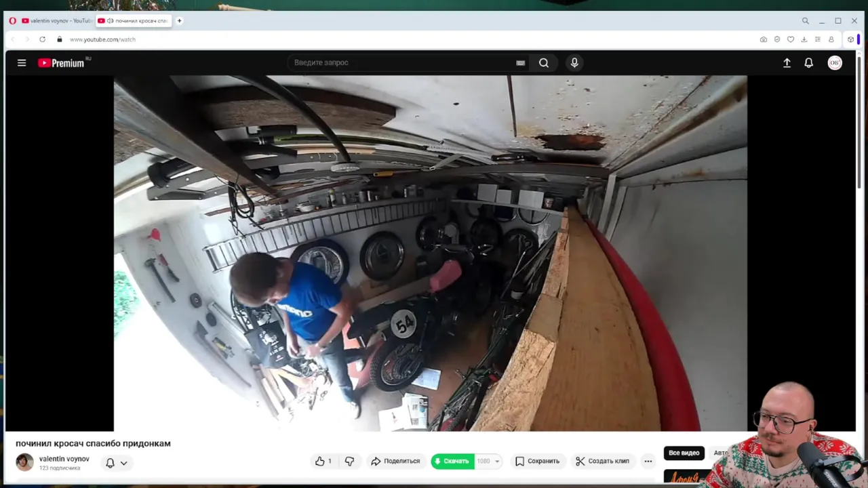Click the Сохранить save button
The height and width of the screenshot is (488, 868).
tap(537, 461)
